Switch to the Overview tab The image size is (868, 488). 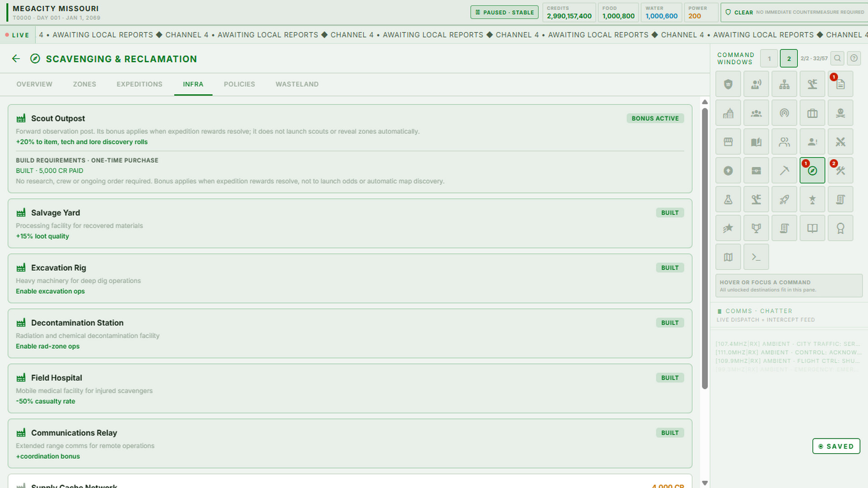tap(34, 84)
